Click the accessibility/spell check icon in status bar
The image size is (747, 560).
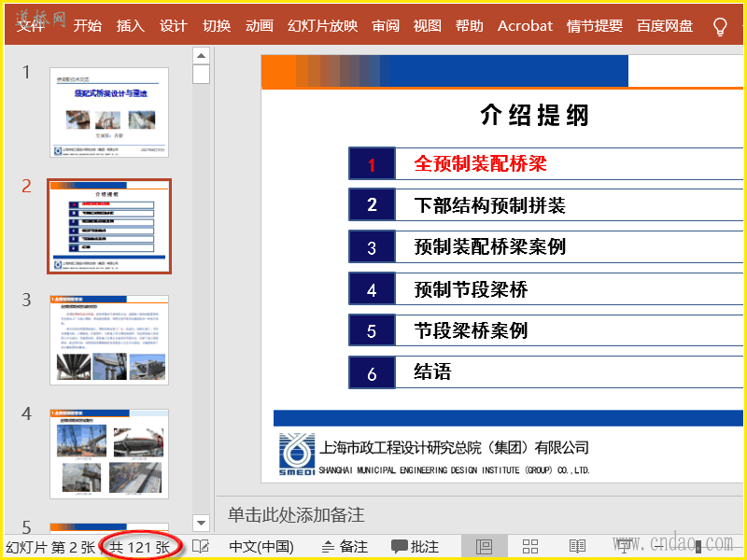point(201,547)
